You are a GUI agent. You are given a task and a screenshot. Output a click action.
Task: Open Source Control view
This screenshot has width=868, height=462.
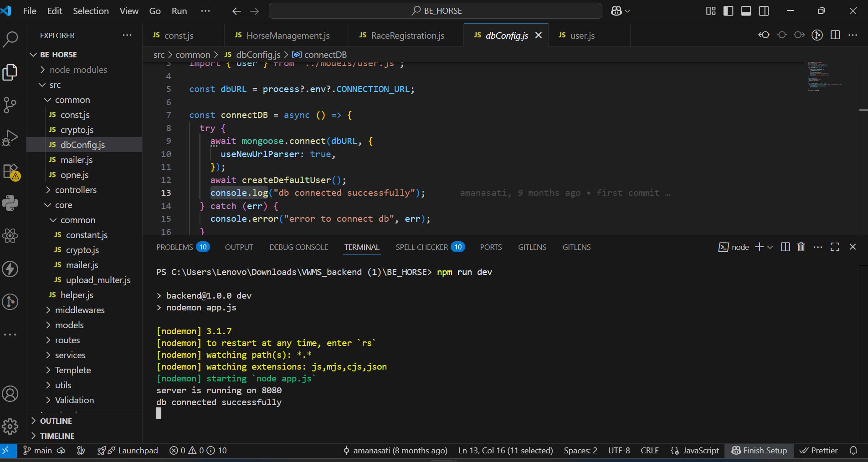[10, 105]
